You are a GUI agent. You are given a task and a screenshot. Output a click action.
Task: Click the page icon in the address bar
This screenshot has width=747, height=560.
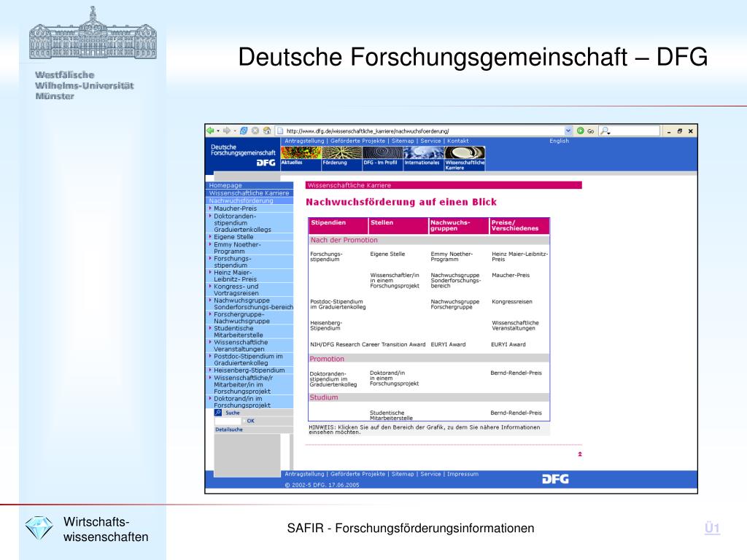click(281, 131)
